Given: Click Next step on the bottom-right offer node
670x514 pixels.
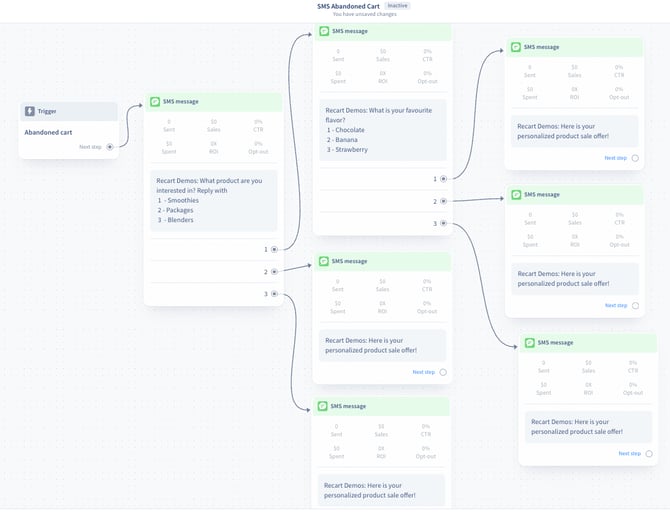Looking at the screenshot, I should [630, 453].
